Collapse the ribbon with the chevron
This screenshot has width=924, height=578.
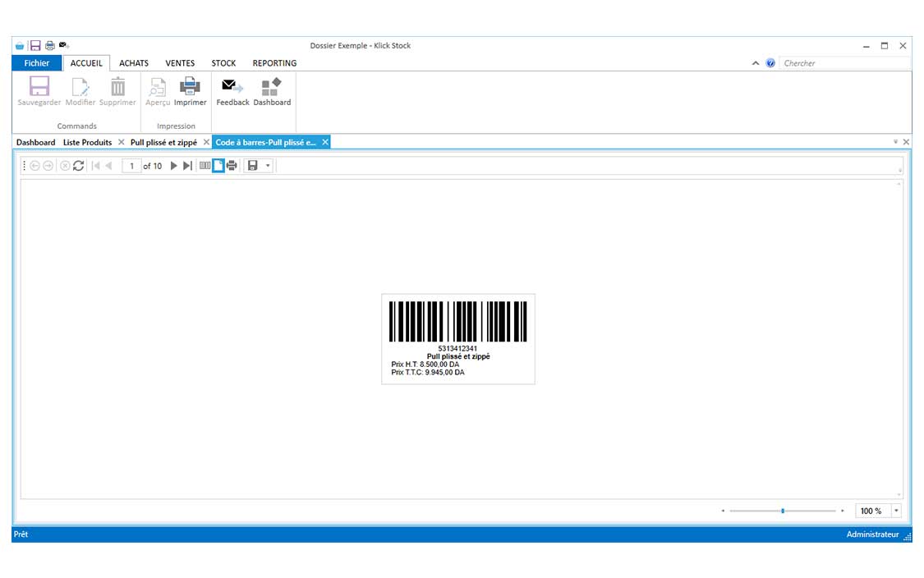pyautogui.click(x=756, y=63)
